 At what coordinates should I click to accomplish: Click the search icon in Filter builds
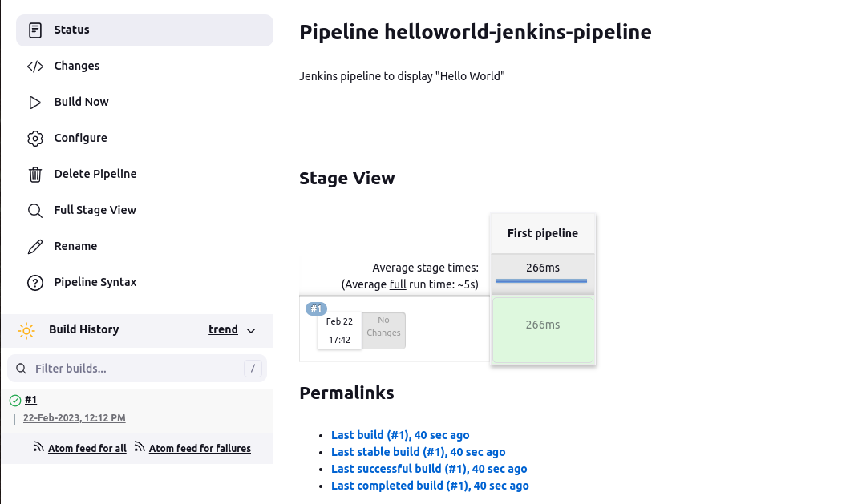21,369
